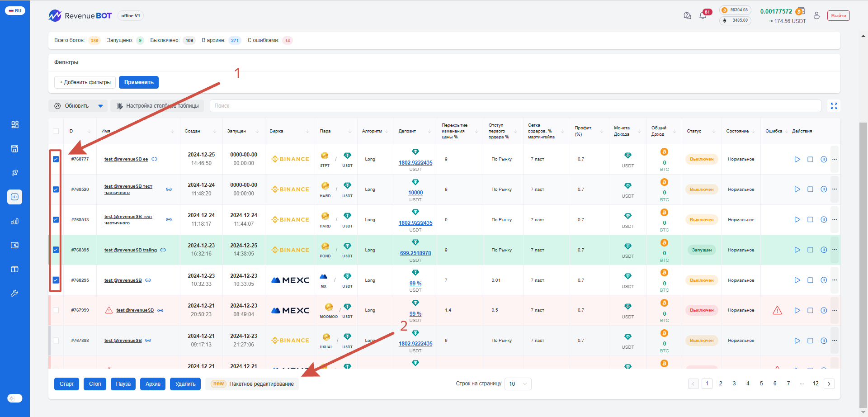Open the support chat icon in header
This screenshot has width=868, height=417.
click(x=687, y=16)
